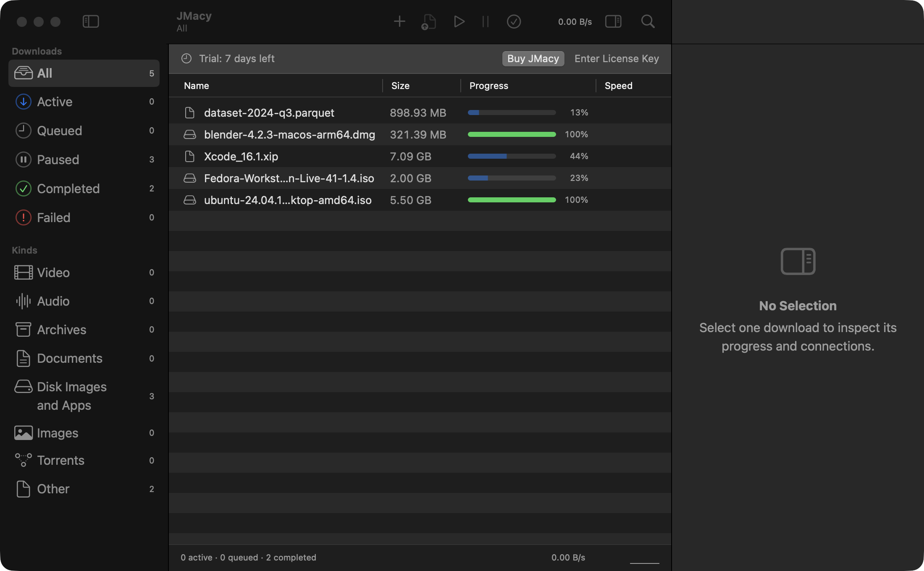
Task: Select the Other kind
Action: coord(84,489)
